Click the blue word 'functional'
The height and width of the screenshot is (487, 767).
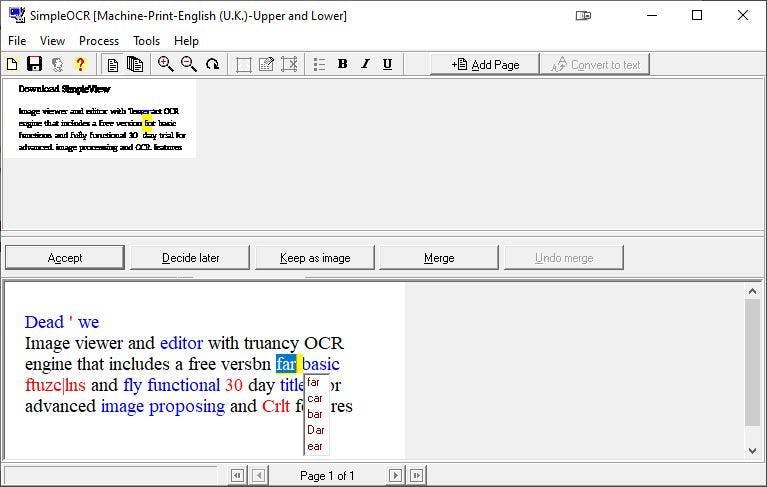coord(184,385)
